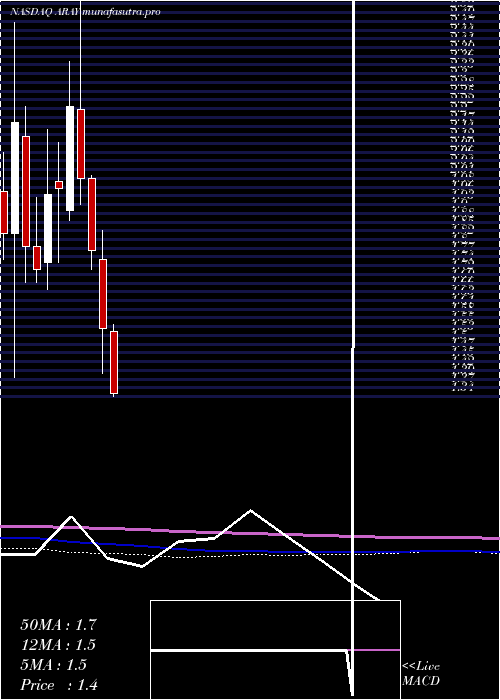The image size is (500, 700).
Task: Select the 12MA : 1.5 value
Action: click(x=58, y=645)
